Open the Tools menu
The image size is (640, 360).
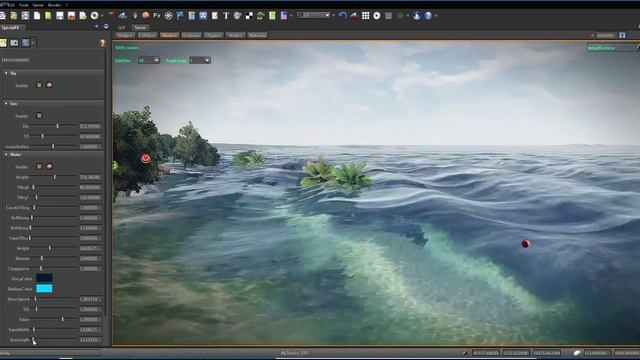point(24,5)
